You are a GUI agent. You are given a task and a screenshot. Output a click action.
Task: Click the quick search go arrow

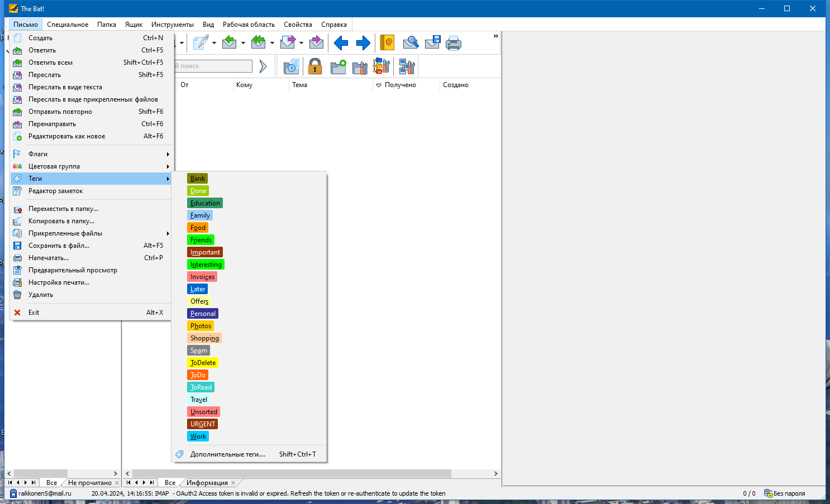(263, 66)
